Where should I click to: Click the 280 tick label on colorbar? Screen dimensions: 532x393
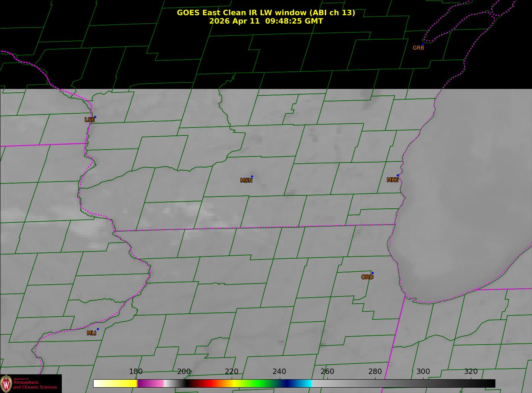pyautogui.click(x=375, y=372)
